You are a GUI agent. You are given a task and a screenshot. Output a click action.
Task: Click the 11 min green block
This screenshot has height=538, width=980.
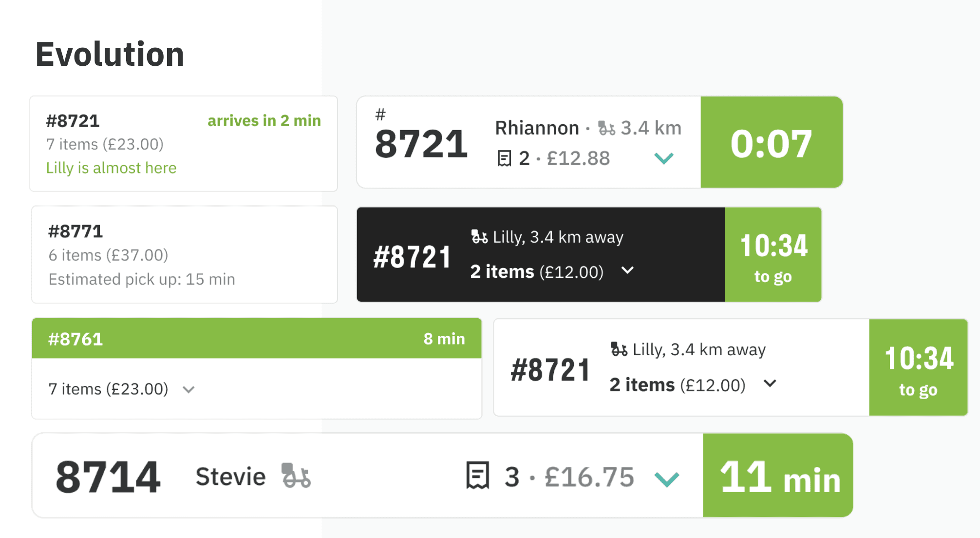coord(778,475)
